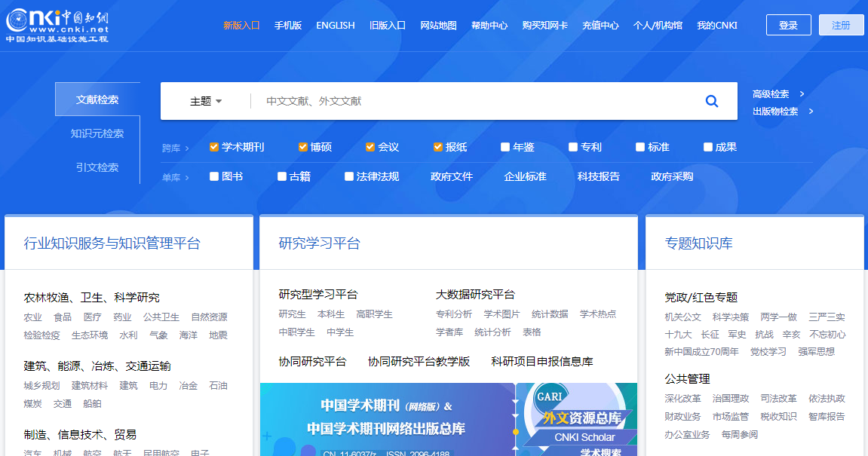This screenshot has height=456, width=868.
Task: Enable the 专利 checkbox
Action: pyautogui.click(x=573, y=147)
